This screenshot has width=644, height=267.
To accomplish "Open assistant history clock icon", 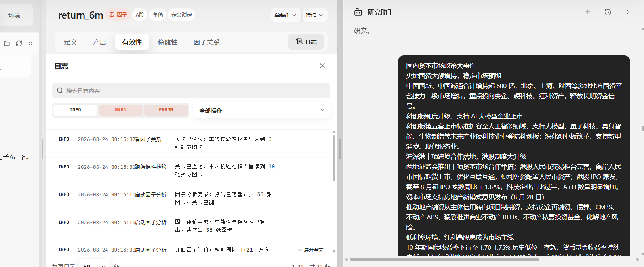I will (608, 12).
